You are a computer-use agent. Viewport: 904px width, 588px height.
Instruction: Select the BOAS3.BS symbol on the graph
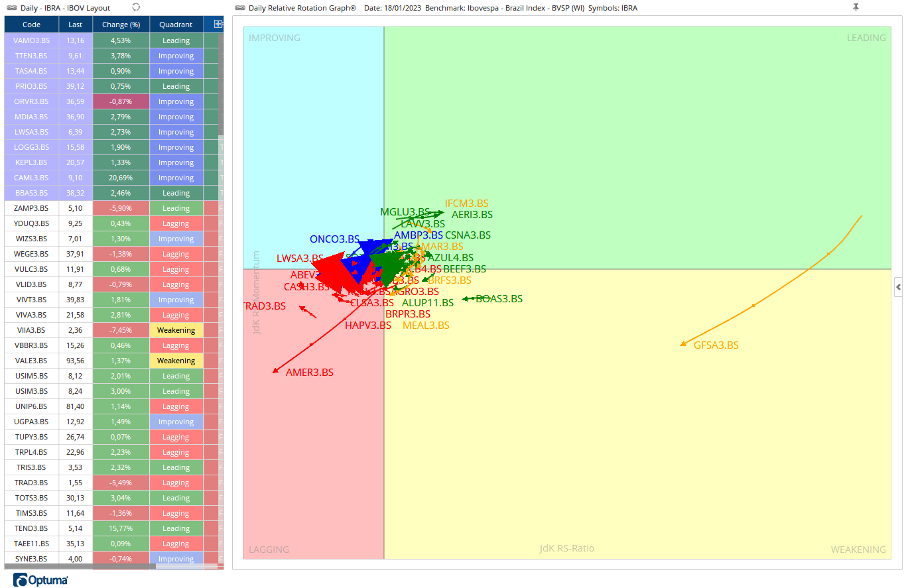(499, 299)
